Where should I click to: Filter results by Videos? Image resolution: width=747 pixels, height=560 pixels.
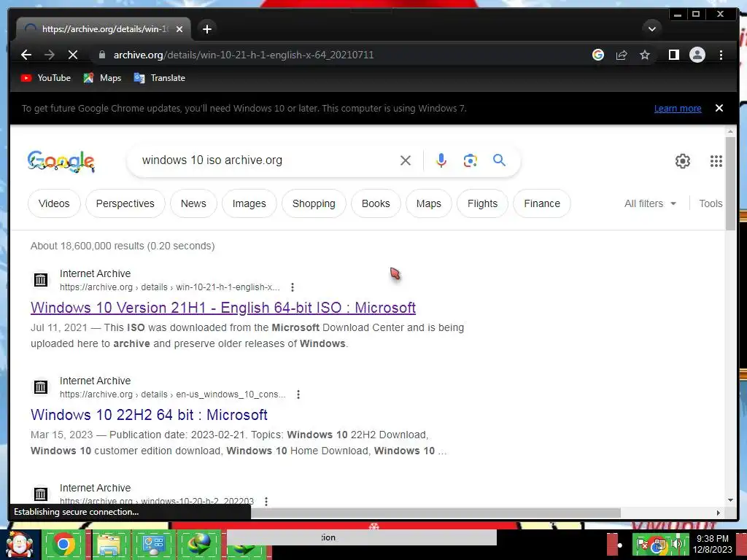coord(54,203)
